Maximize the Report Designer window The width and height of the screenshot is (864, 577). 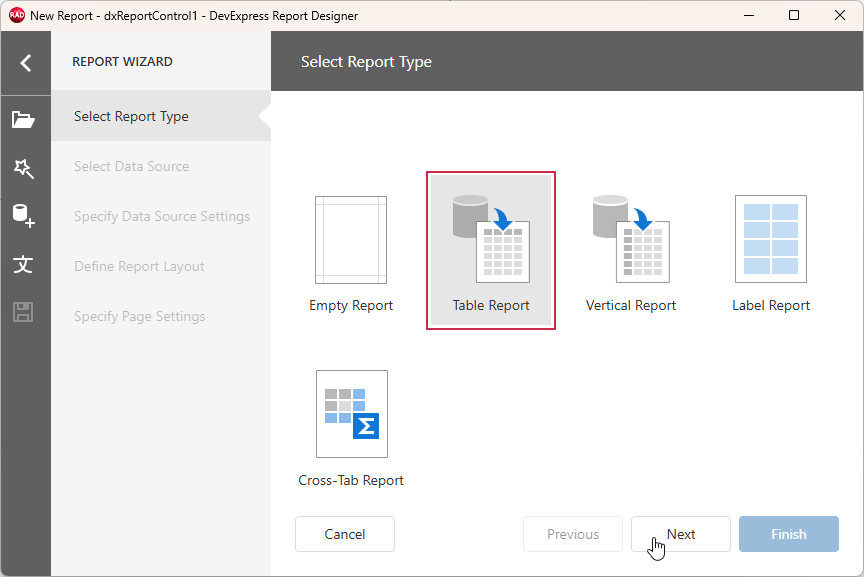click(x=794, y=15)
